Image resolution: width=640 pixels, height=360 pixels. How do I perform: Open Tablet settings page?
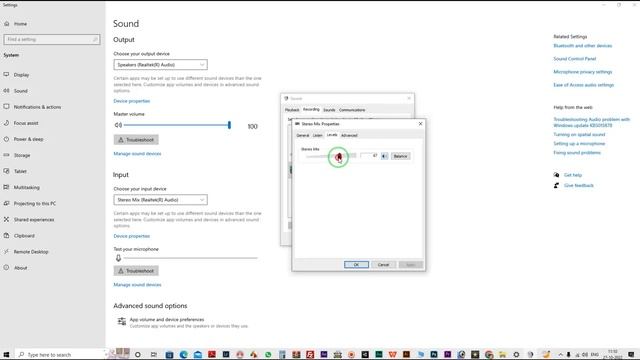[20, 171]
